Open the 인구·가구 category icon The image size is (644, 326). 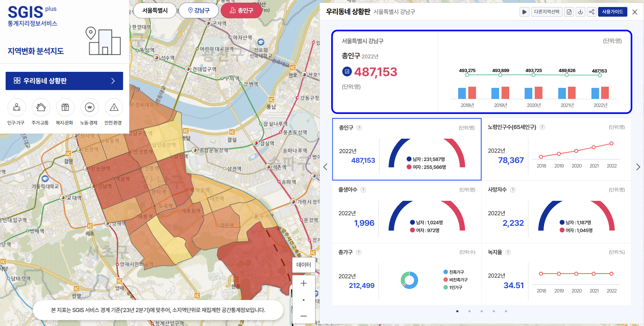16,108
